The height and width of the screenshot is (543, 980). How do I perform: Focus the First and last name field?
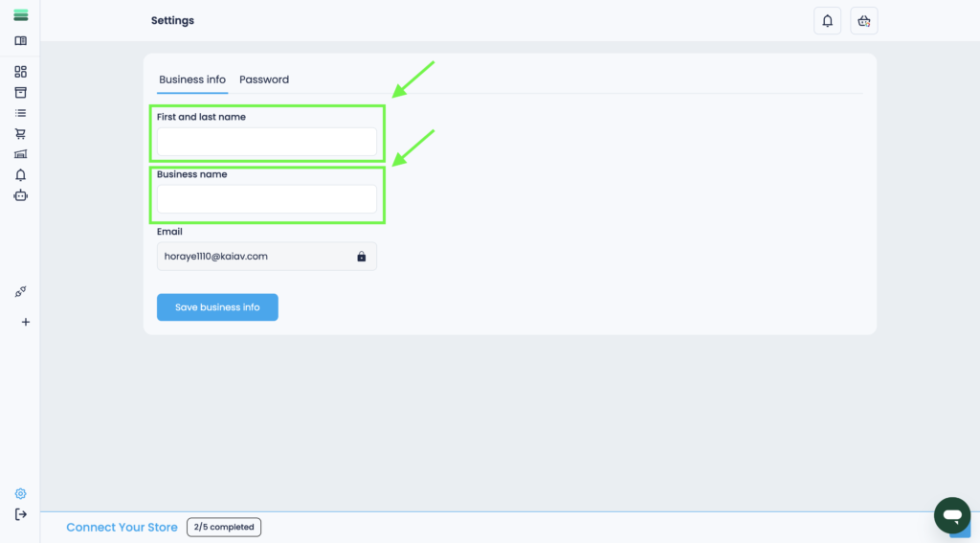pyautogui.click(x=267, y=143)
